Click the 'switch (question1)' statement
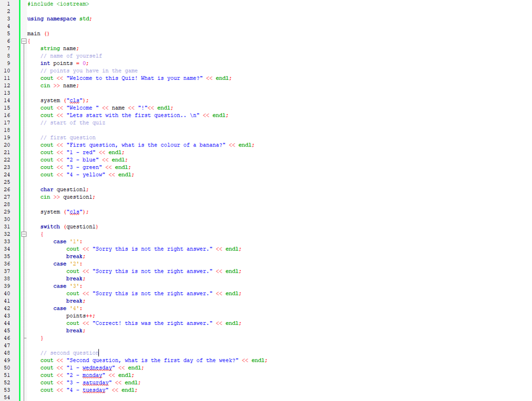 69,227
